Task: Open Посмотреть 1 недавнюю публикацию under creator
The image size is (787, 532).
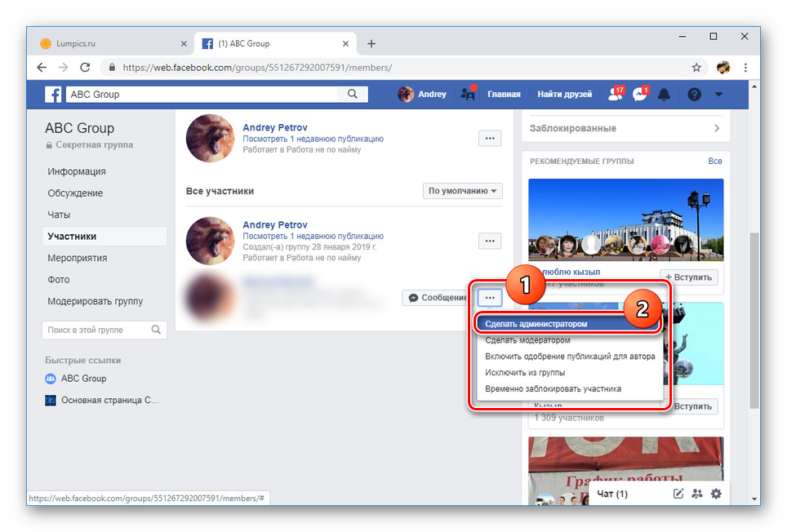Action: point(313,236)
